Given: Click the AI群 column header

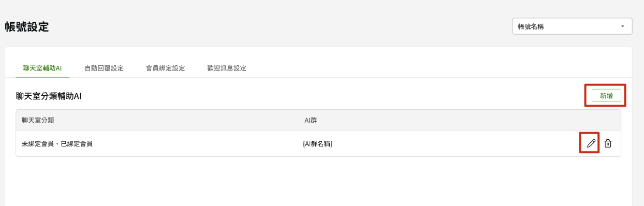Looking at the screenshot, I should click(310, 120).
